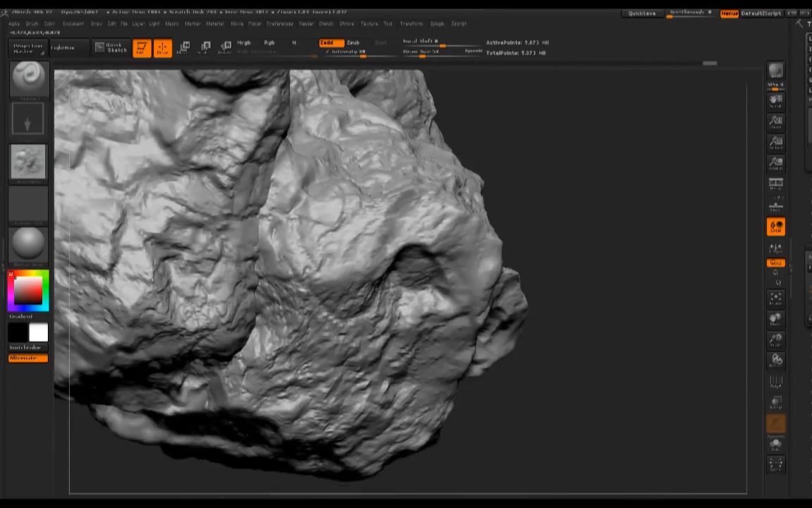Viewport: 812px width, 508px height.
Task: Click the QuickSave button
Action: click(641, 13)
